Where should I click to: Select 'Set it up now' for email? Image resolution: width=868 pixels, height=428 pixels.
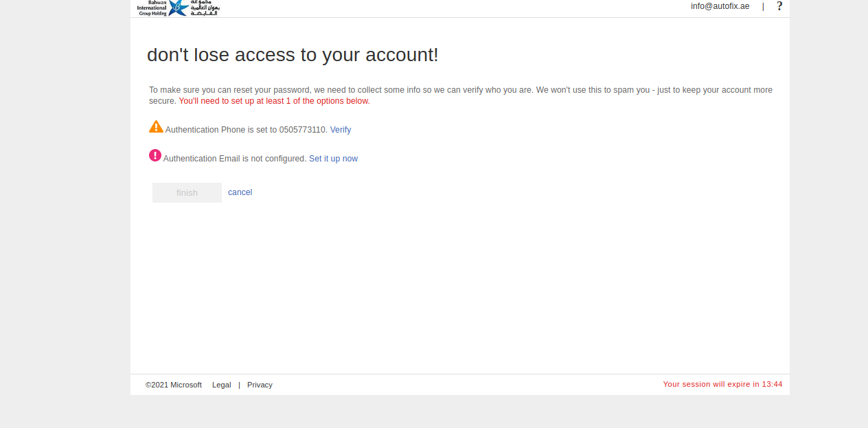(333, 159)
